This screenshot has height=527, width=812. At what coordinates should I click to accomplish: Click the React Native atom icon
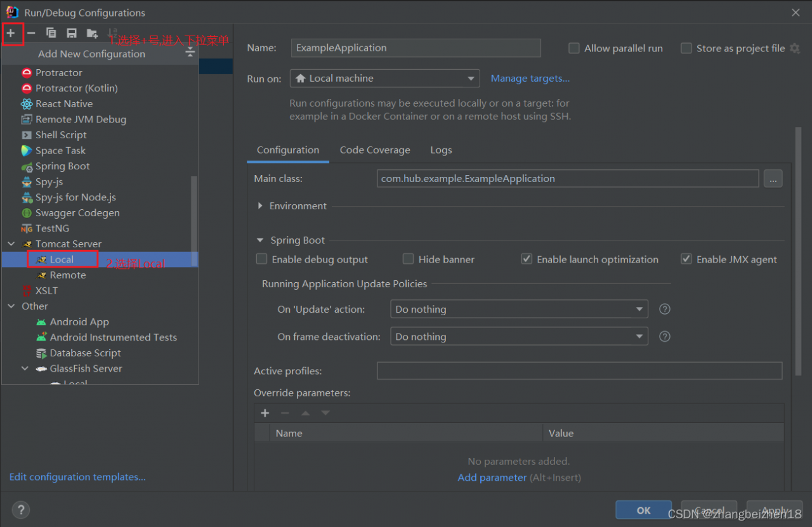[27, 104]
